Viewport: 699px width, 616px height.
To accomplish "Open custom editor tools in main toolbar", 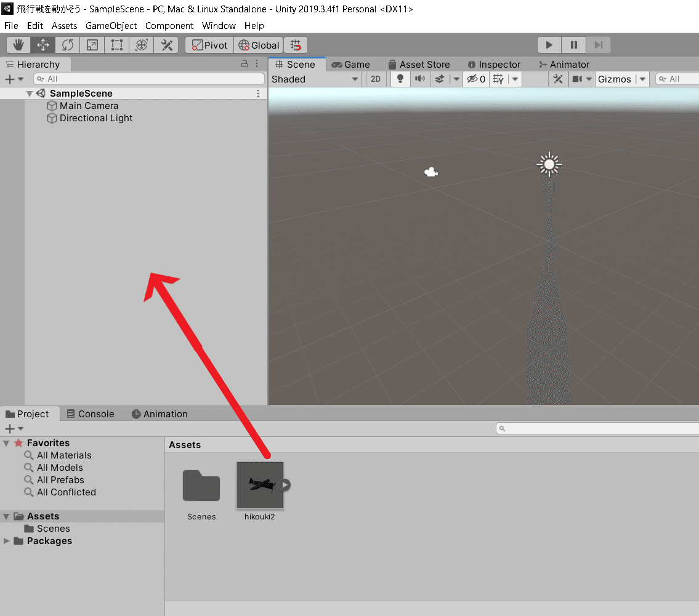I will point(166,45).
